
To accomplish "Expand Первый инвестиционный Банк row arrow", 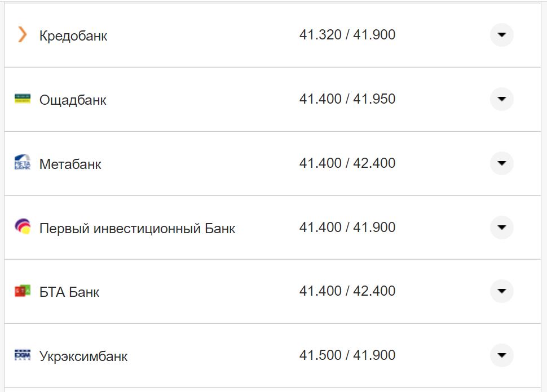I will tap(501, 228).
